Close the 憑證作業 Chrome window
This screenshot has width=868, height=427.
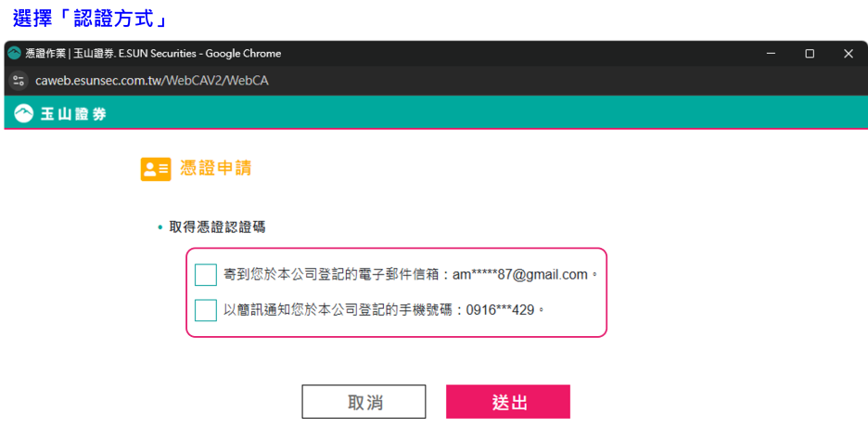pyautogui.click(x=849, y=54)
